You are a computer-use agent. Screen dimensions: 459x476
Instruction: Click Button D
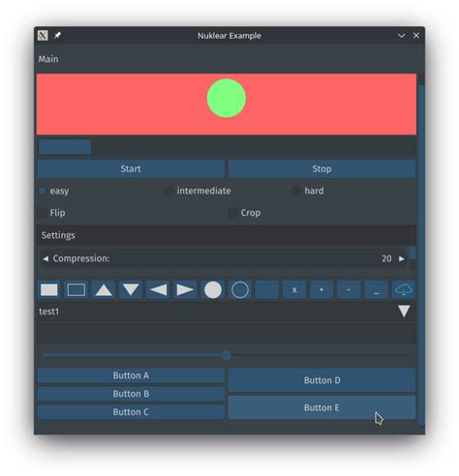(x=321, y=380)
